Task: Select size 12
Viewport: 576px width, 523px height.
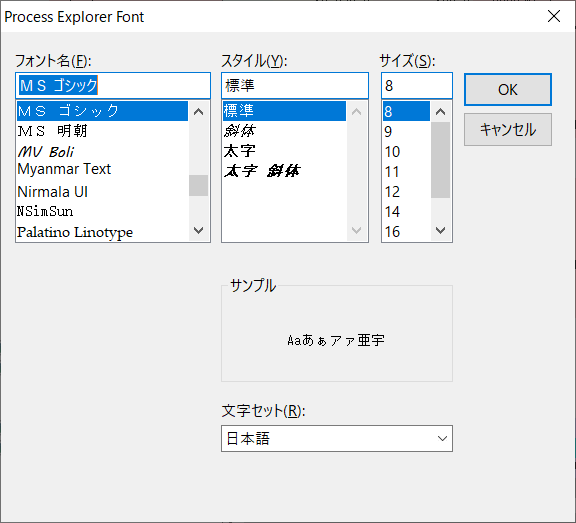Action: click(x=406, y=191)
